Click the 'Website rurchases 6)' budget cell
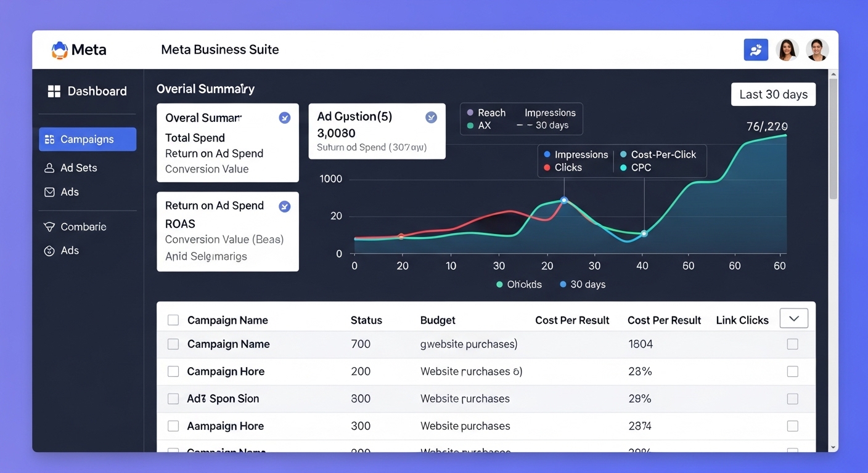Viewport: 868px width, 473px height. (471, 371)
